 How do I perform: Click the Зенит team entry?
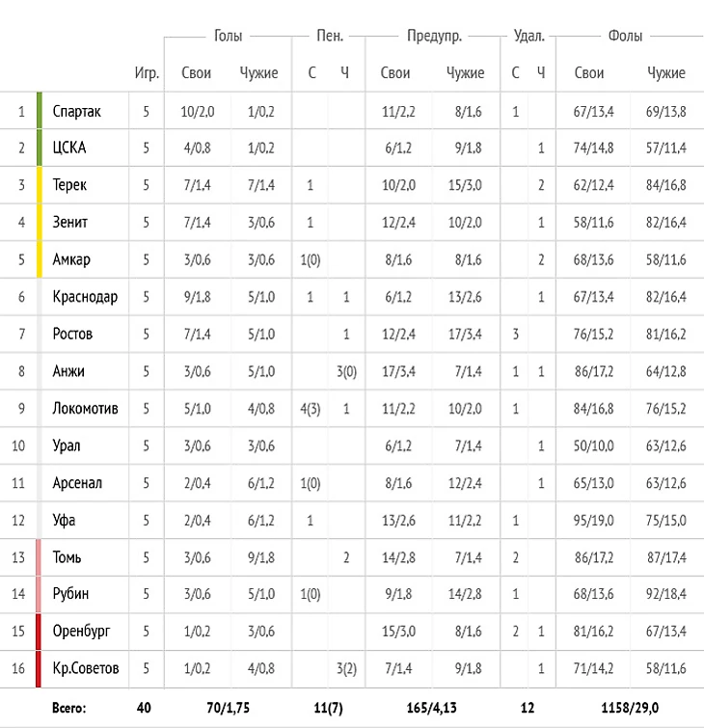point(70,222)
